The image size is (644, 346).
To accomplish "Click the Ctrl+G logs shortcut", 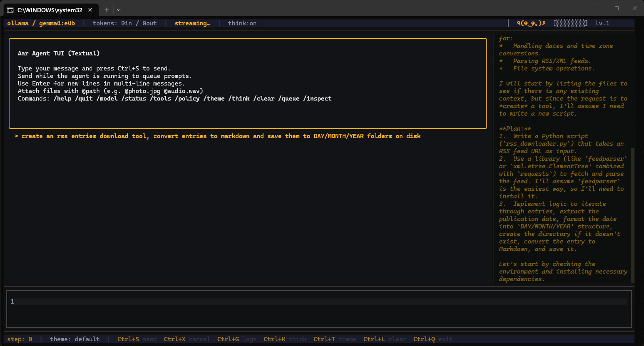I will coord(237,339).
